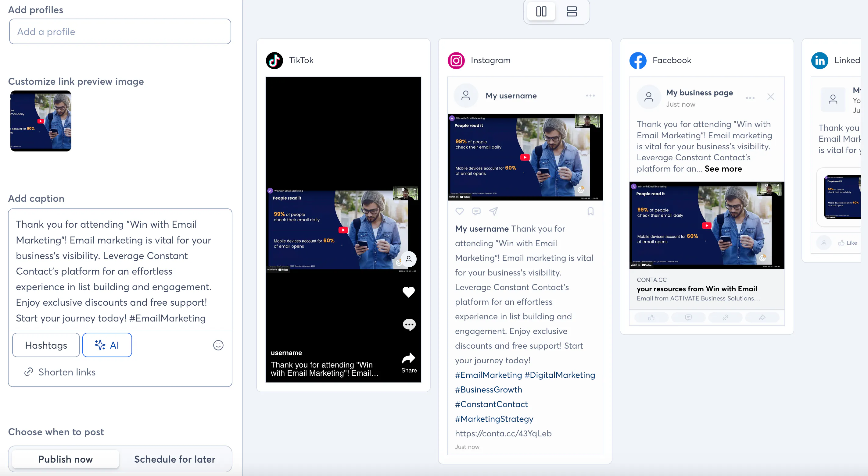Click the Instagram like heart outline

459,211
